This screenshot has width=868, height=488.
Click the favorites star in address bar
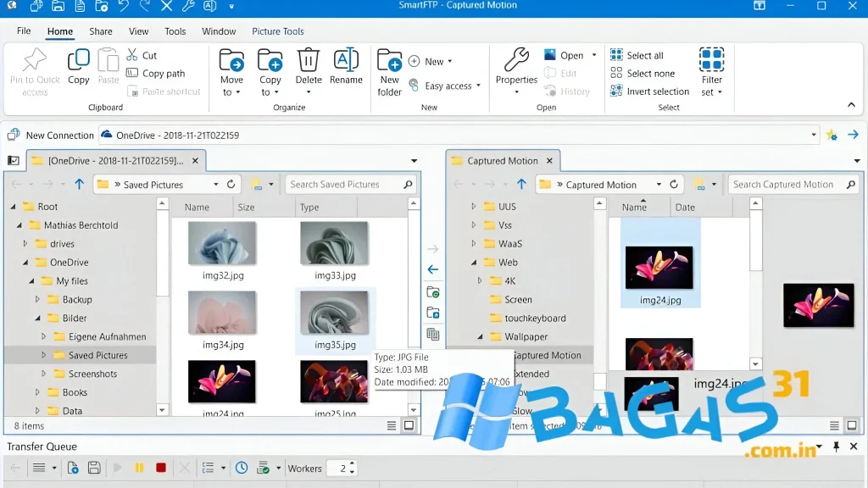(832, 135)
